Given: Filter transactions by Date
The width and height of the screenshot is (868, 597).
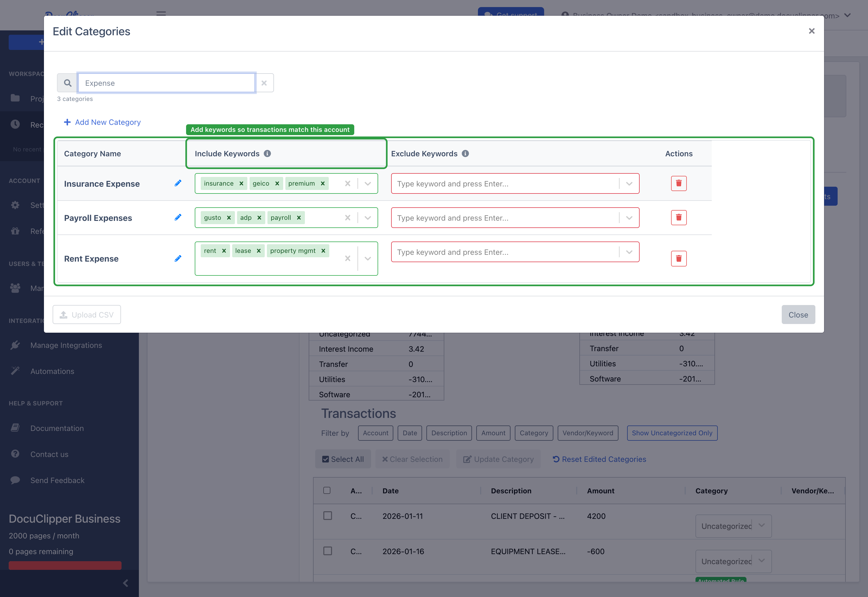Looking at the screenshot, I should pyautogui.click(x=410, y=433).
